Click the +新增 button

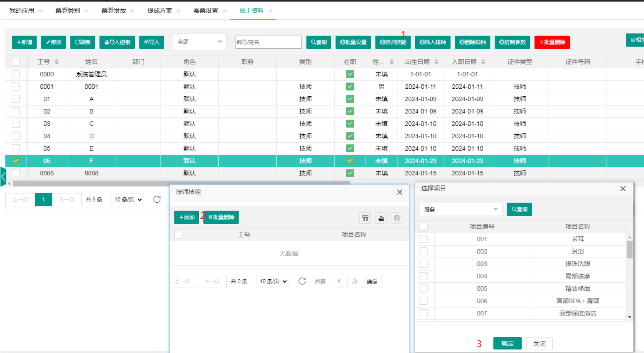[x=24, y=42]
